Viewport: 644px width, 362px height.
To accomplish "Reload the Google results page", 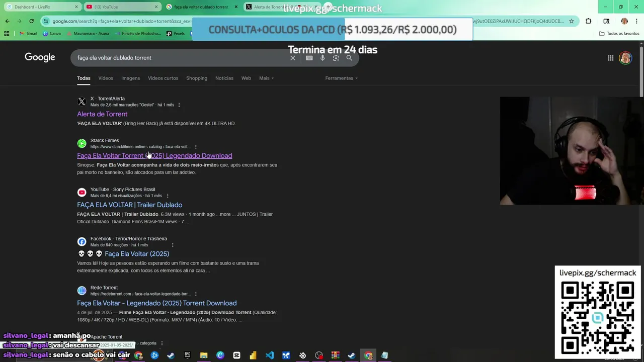I will click(31, 21).
